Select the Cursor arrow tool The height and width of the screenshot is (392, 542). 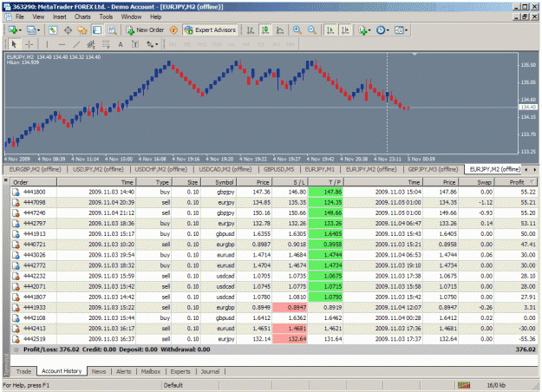point(14,44)
